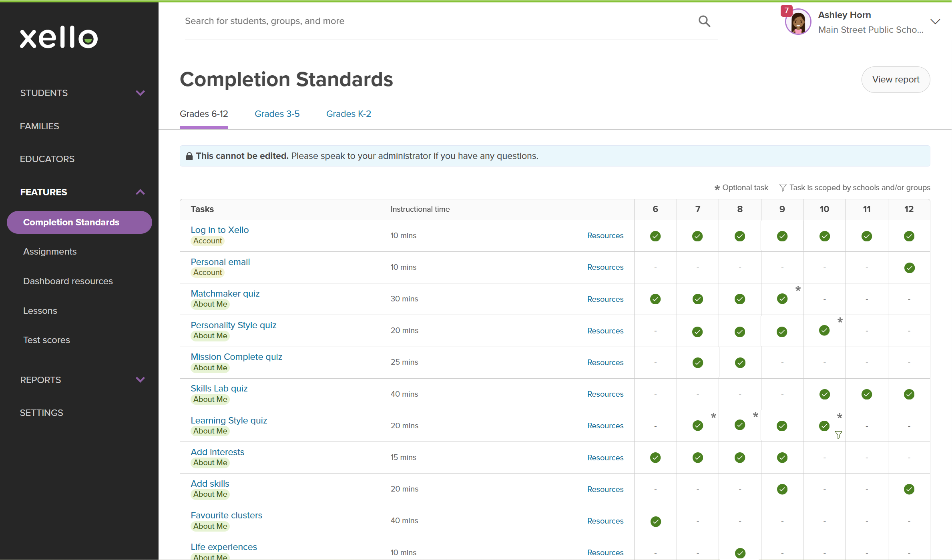Click Personal email checkmark under grade 12

[909, 268]
